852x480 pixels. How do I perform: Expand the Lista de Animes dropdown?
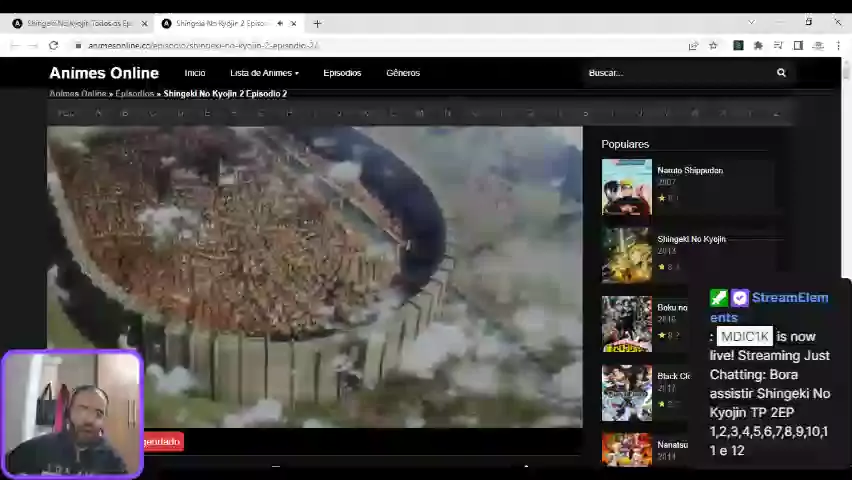(x=264, y=73)
